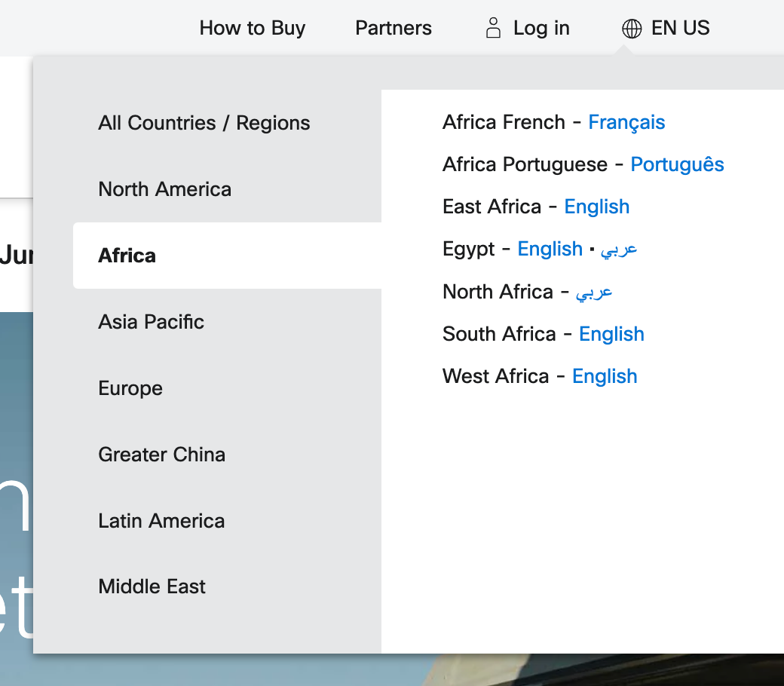784x686 pixels.
Task: Choose English for Egypt
Action: pyautogui.click(x=550, y=249)
